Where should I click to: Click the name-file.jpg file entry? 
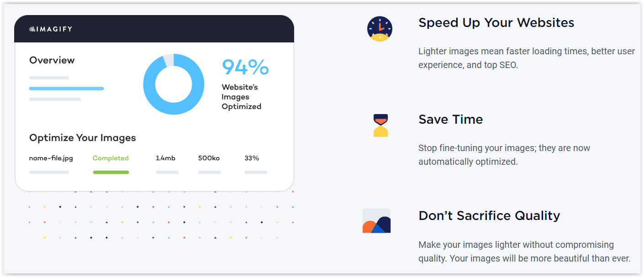point(51,158)
